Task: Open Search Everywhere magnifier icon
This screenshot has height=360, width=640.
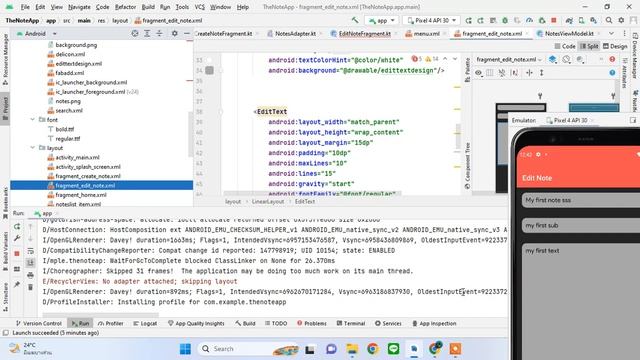Action: 609,20
